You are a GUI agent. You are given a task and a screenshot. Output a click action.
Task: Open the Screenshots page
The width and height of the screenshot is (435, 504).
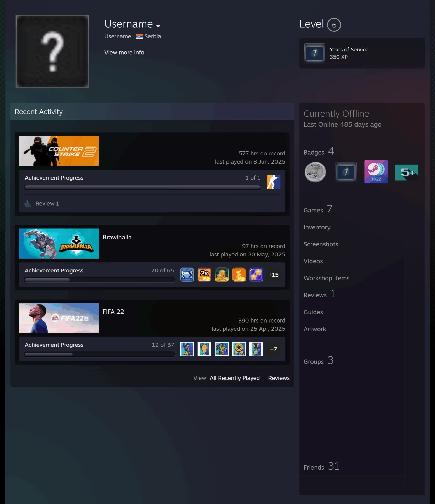point(321,244)
